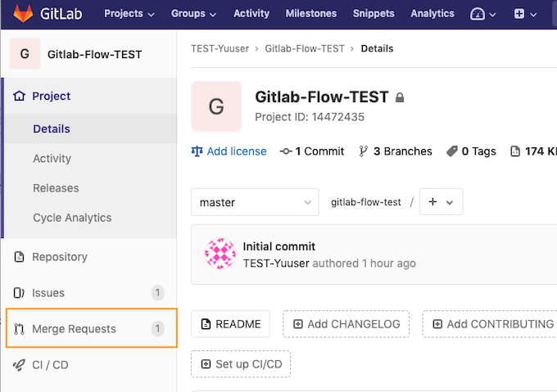557x392 pixels.
Task: Open Cycle Analytics in sidebar
Action: click(72, 218)
